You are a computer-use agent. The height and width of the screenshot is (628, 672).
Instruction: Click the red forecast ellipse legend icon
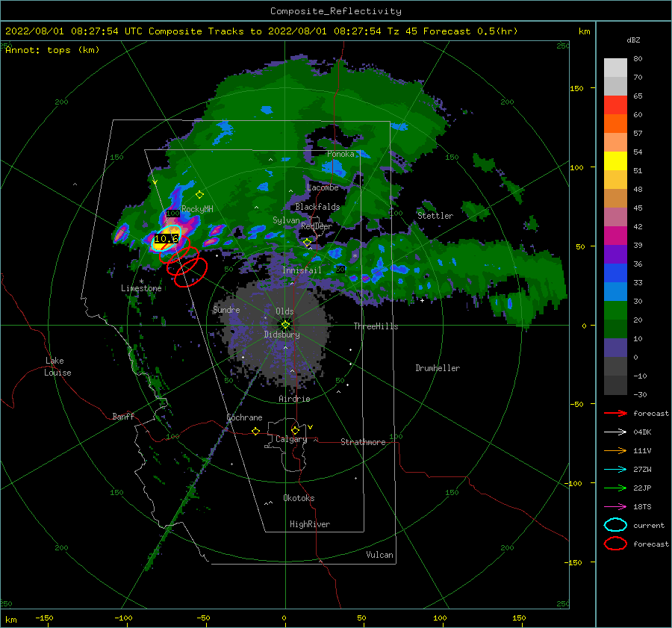click(615, 544)
